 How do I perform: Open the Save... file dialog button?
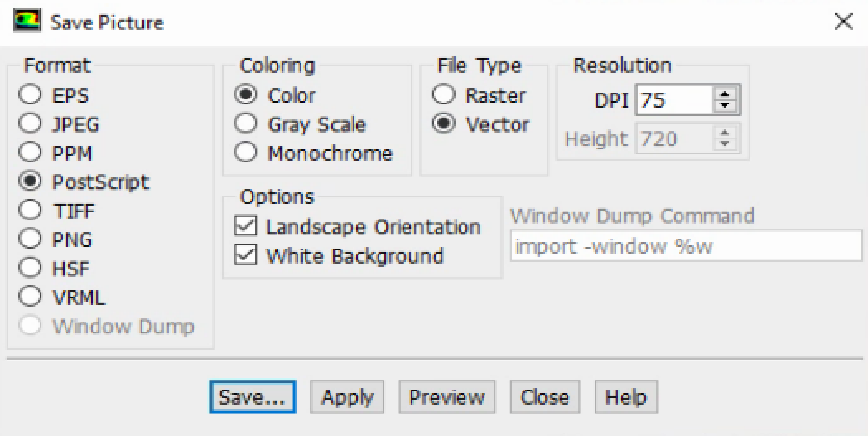(x=253, y=397)
